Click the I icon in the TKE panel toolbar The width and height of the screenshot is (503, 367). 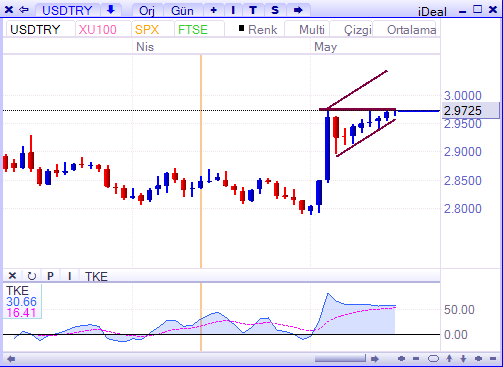(69, 276)
